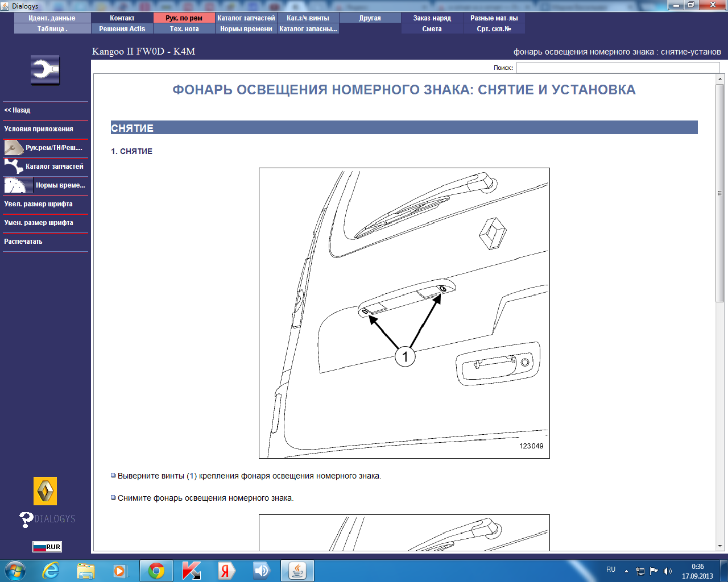The width and height of the screenshot is (728, 582).
Task: Open sidebar Нормы време... label
Action: click(60, 185)
